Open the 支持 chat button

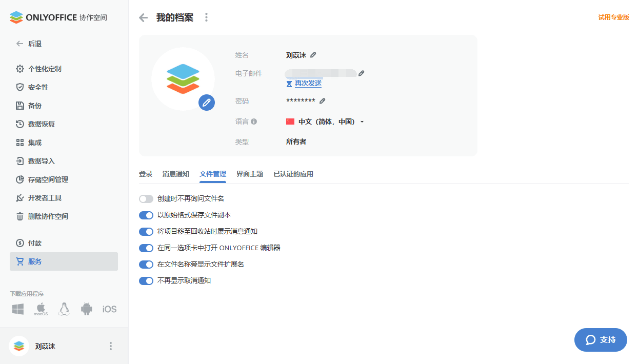(601, 340)
